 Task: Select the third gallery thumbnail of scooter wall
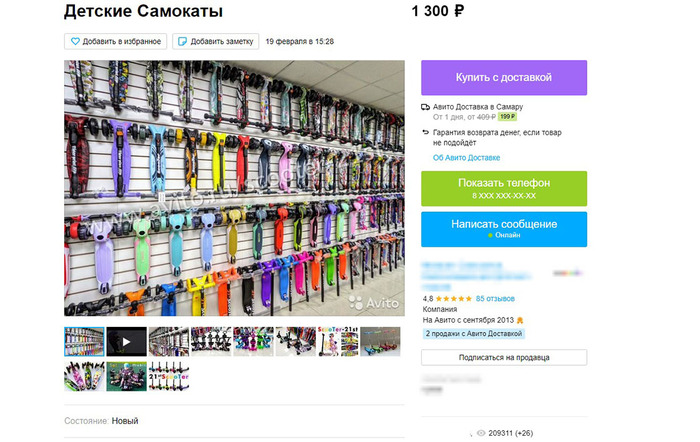pyautogui.click(x=169, y=342)
